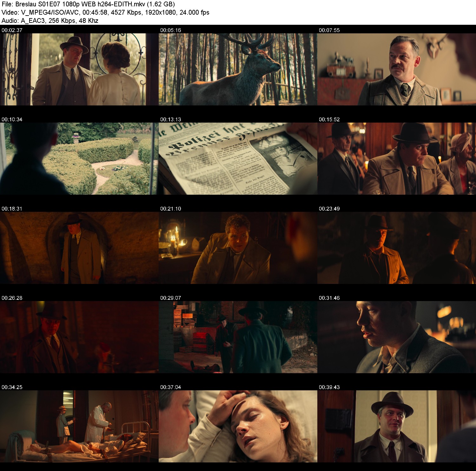
Task: Click the 00:26:28 red-lit detective thumbnail
Action: pos(79,337)
